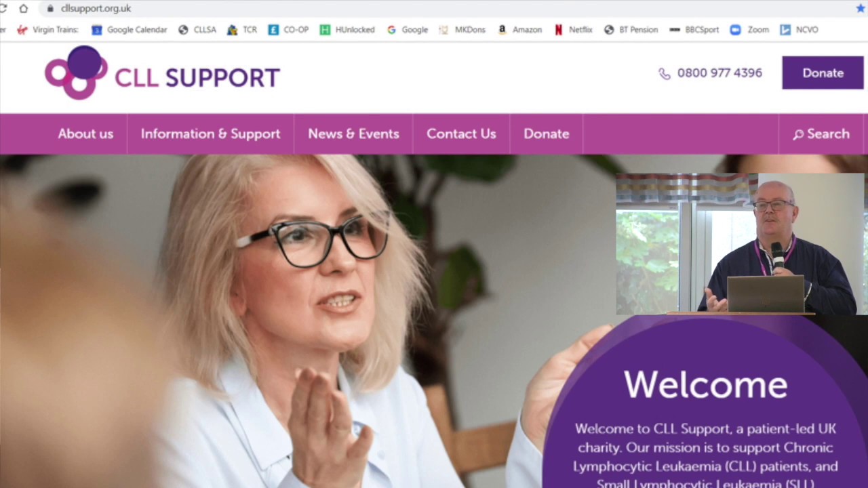Open the BBCSport bookmark
This screenshot has width=868, height=488.
694,30
